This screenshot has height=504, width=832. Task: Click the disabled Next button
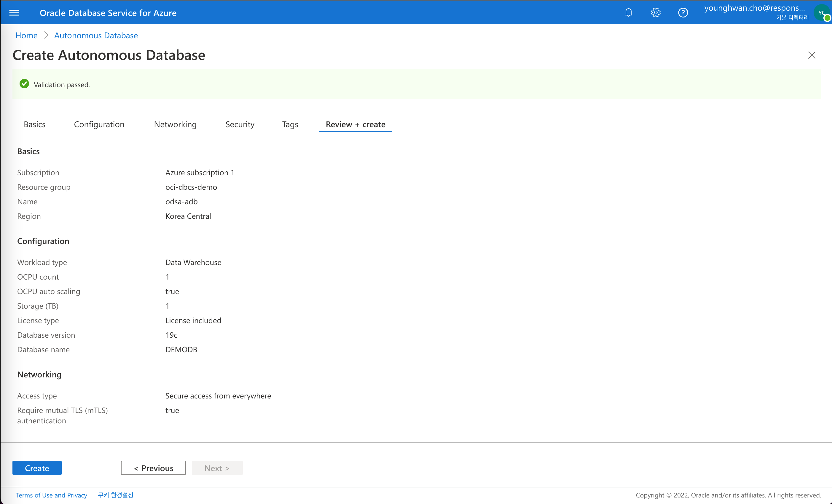(x=217, y=468)
